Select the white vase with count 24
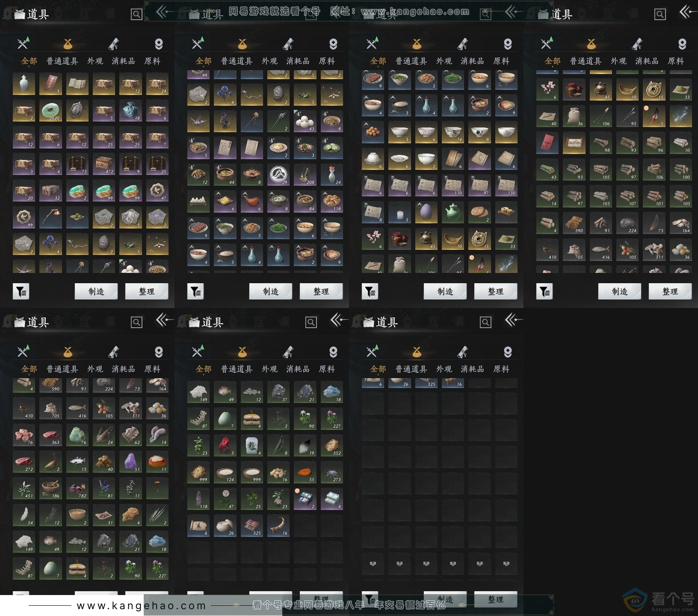 [331, 175]
